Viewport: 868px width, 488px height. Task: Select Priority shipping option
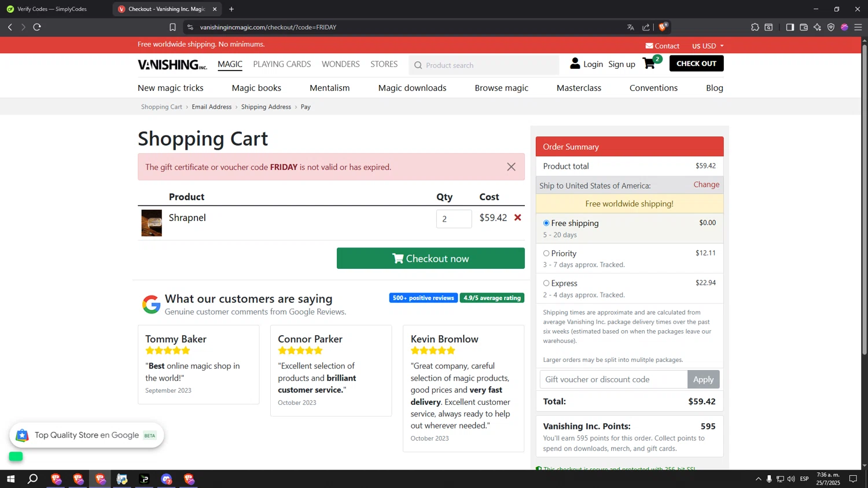click(546, 253)
